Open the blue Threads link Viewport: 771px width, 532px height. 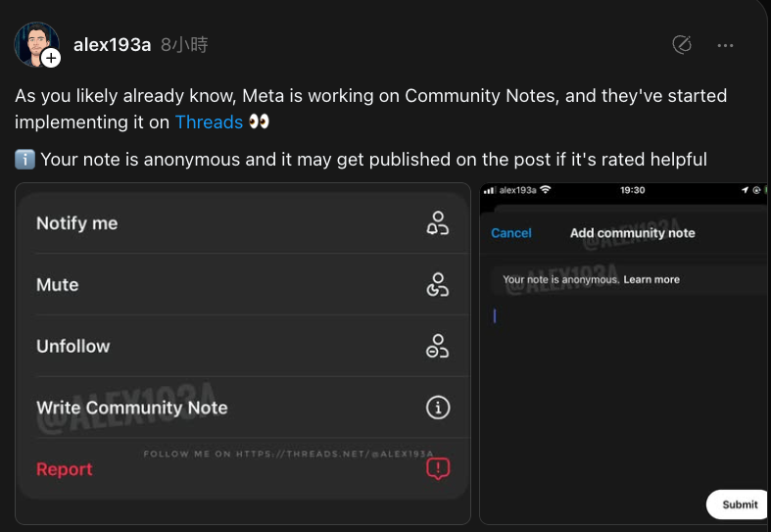coord(209,122)
